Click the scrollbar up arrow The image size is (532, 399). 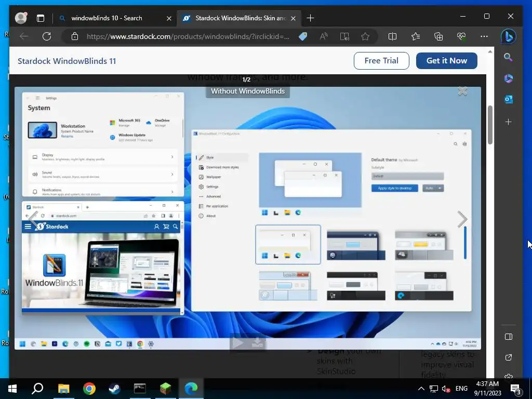pos(490,52)
